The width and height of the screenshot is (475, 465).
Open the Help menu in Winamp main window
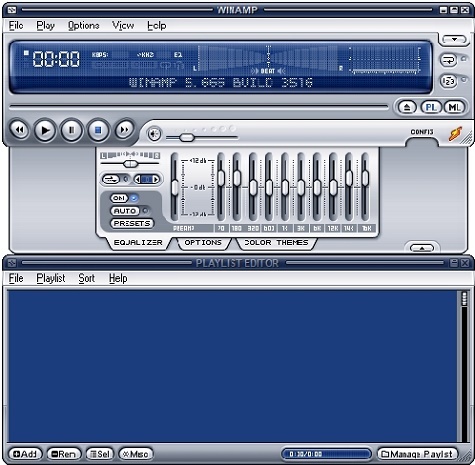(x=157, y=26)
